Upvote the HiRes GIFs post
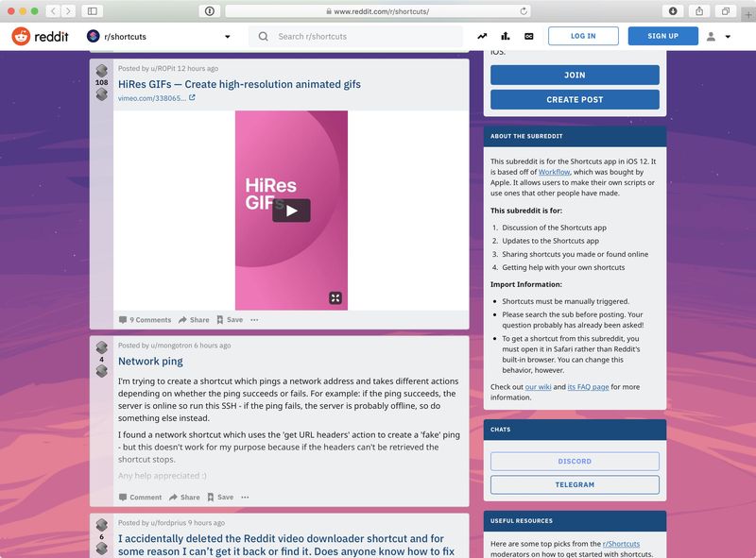Image resolution: width=756 pixels, height=558 pixels. [102, 71]
